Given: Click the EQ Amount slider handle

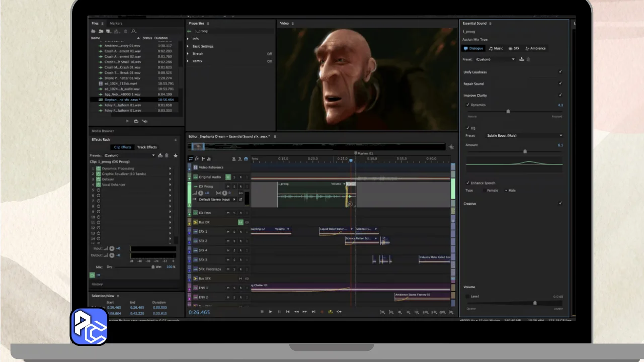Looking at the screenshot, I should coord(525,151).
